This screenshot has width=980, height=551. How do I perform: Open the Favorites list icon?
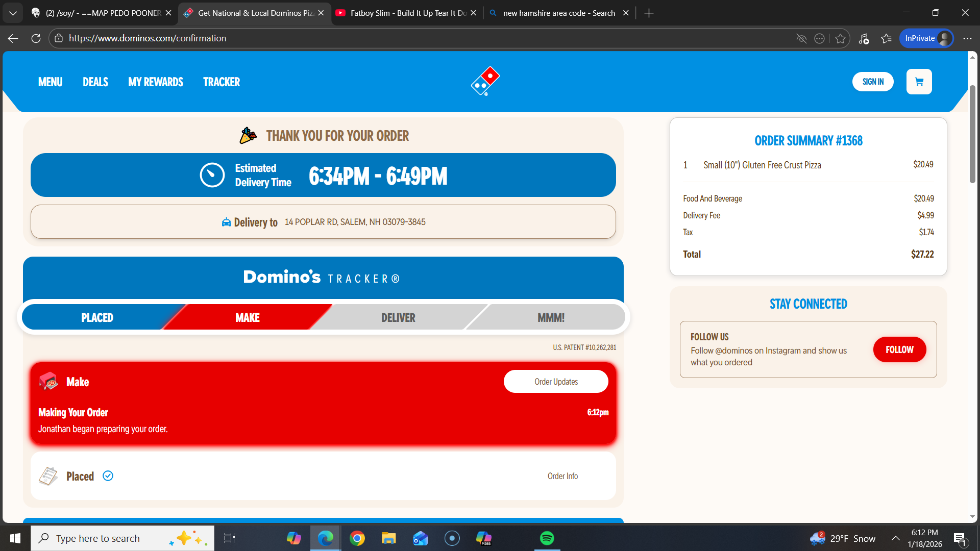(x=887, y=38)
